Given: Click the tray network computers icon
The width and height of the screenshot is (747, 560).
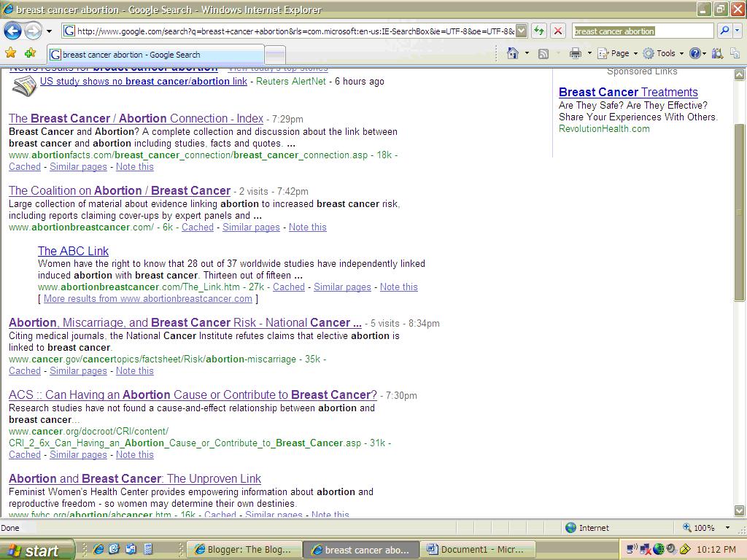Looking at the screenshot, I should [632, 550].
